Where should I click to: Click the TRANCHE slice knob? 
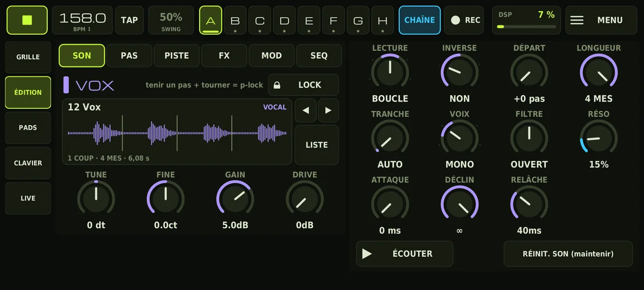point(390,138)
